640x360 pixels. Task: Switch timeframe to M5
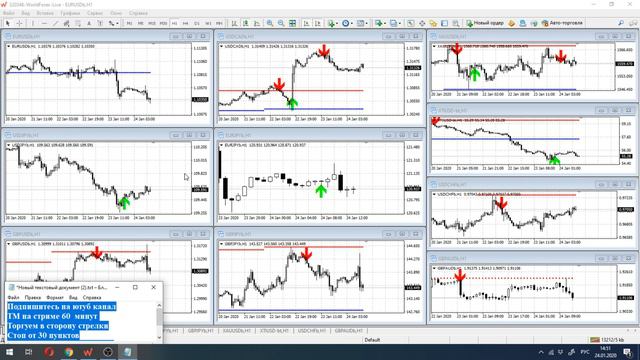[140, 23]
